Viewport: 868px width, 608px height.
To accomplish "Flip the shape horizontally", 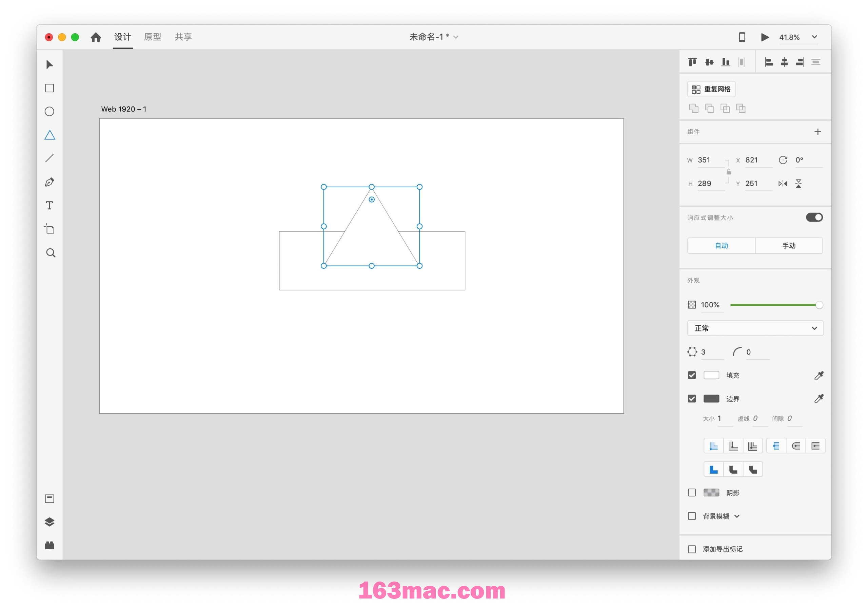I will [x=783, y=184].
